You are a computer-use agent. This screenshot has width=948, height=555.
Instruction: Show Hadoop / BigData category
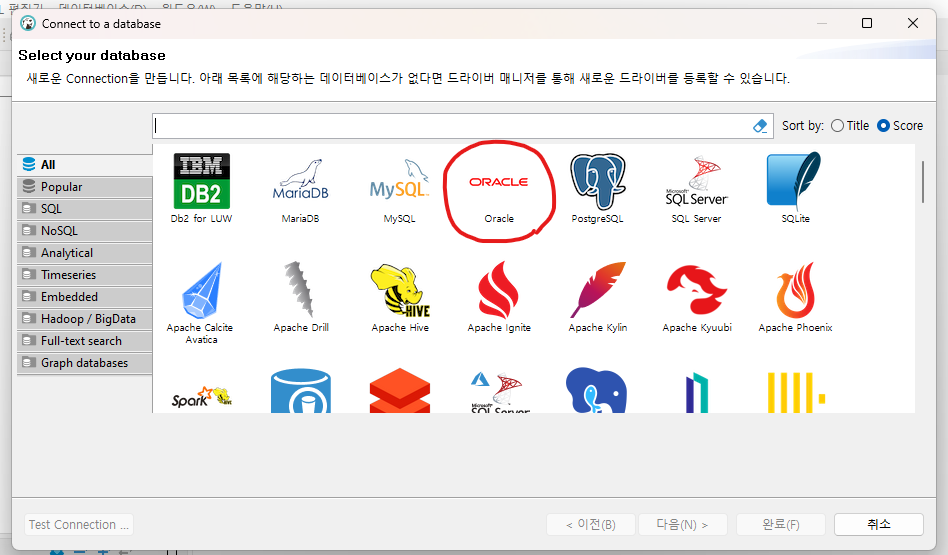tap(85, 319)
